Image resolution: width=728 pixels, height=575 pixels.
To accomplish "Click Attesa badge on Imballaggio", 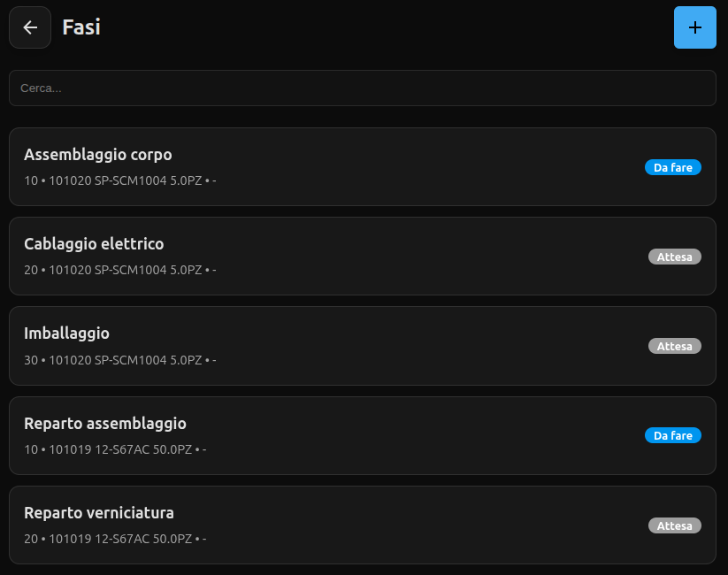I will tap(674, 346).
